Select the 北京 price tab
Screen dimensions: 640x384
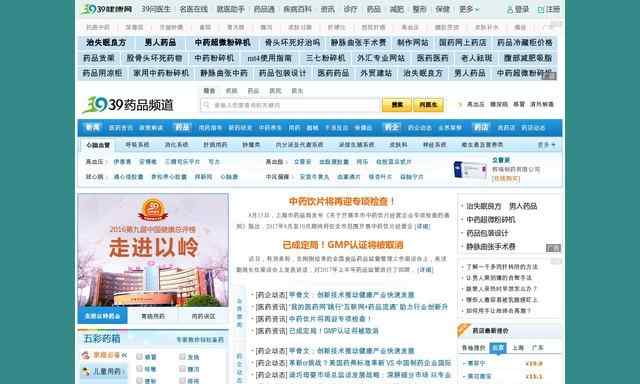click(498, 348)
